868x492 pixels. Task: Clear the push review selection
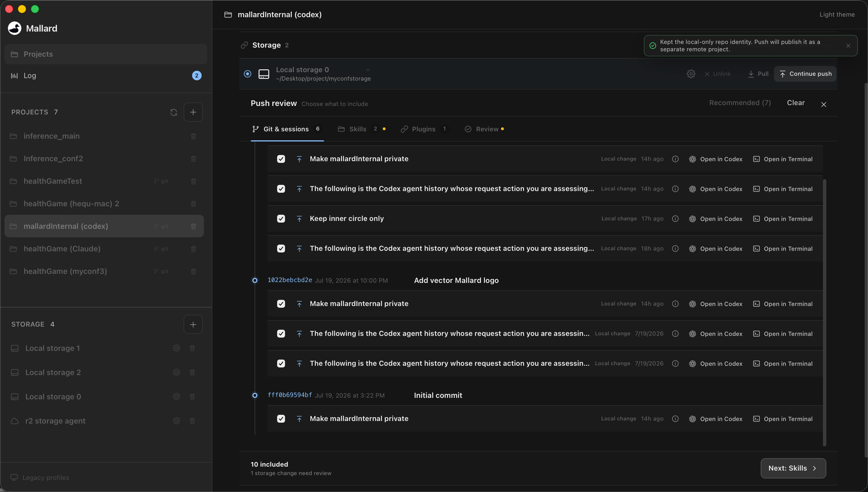coord(795,103)
